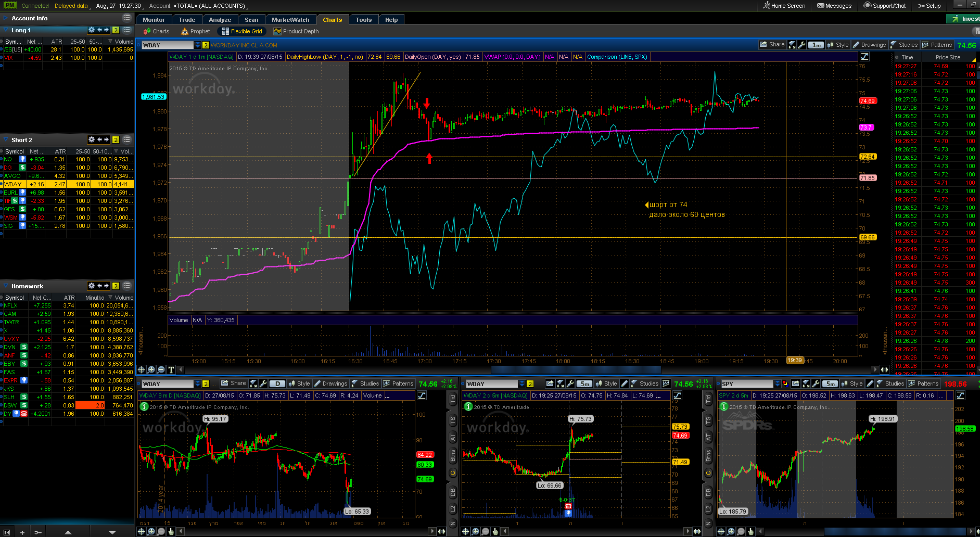Screen dimensions: 980x537
Task: Open the Monitor tab
Action: (154, 20)
